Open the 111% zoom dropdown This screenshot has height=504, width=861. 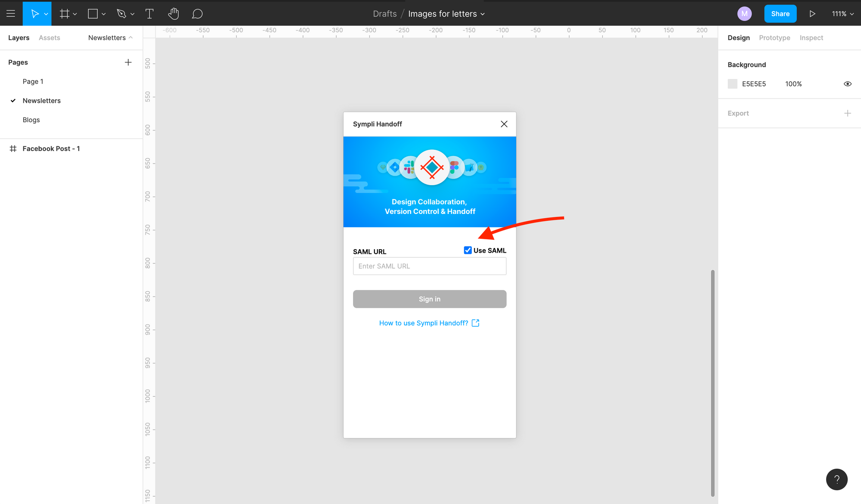[x=843, y=14]
